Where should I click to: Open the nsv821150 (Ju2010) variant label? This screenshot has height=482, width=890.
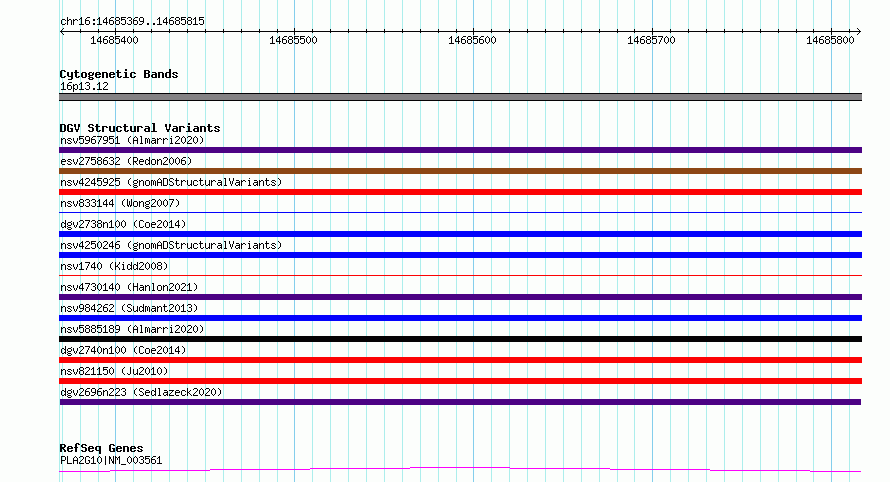point(114,371)
